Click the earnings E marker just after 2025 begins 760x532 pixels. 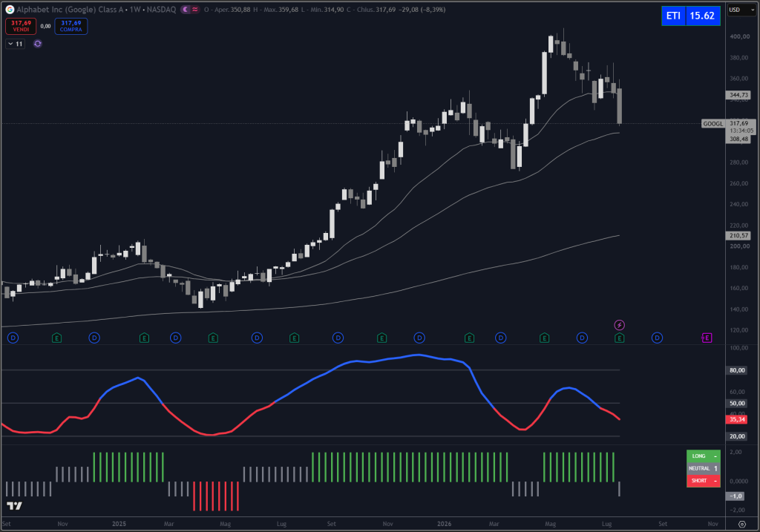(x=145, y=338)
